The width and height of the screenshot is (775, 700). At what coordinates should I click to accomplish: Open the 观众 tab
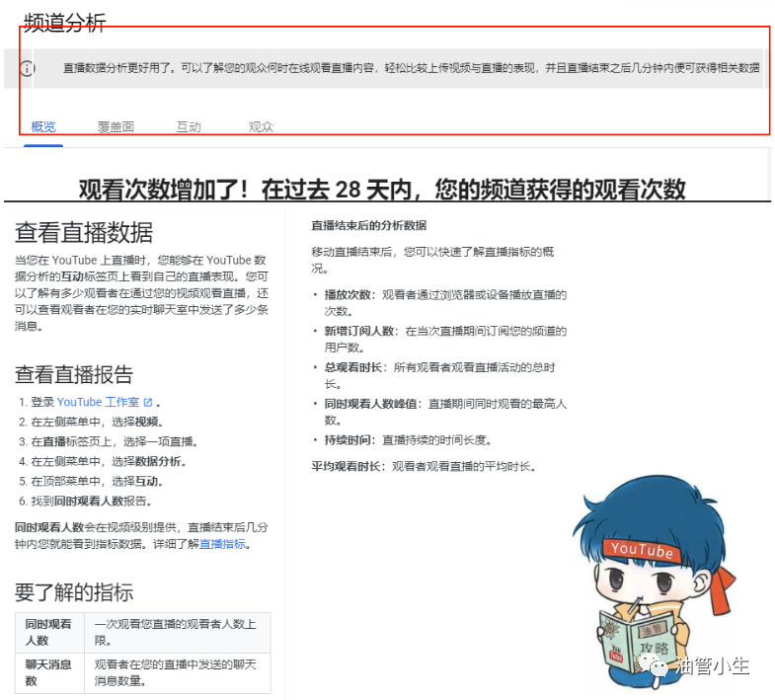point(261,127)
